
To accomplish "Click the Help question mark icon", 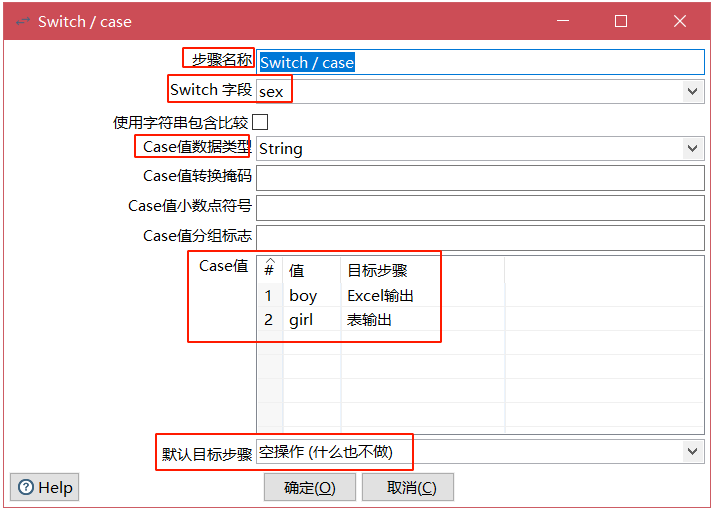I will coord(26,487).
